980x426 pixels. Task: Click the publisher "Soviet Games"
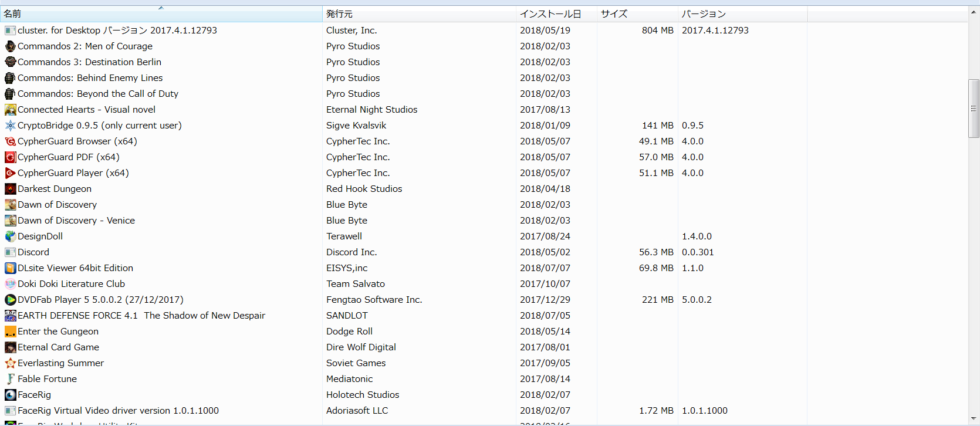coord(356,363)
